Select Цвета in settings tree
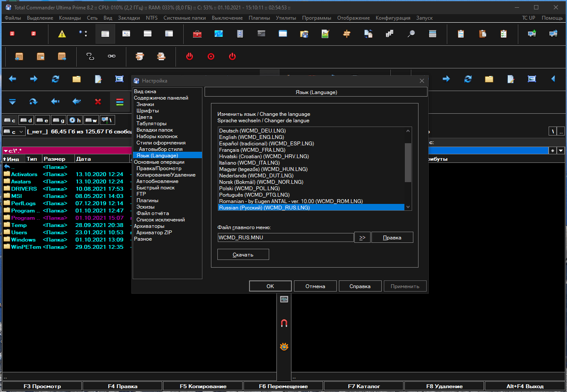Screen dimensions: 567x392 (x=144, y=117)
